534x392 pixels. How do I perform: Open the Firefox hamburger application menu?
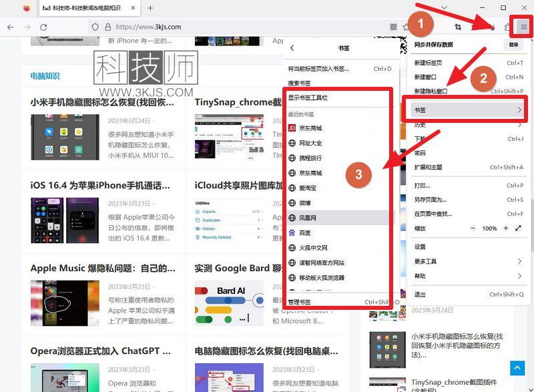(x=523, y=27)
